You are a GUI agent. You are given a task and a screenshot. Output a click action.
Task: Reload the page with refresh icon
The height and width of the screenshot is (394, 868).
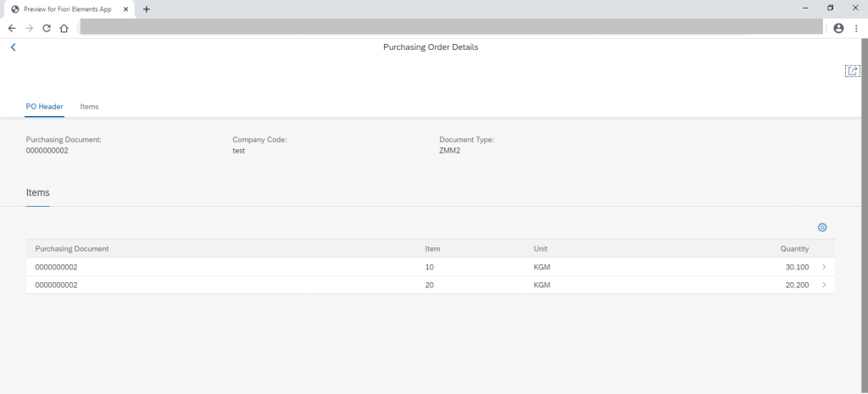[47, 28]
